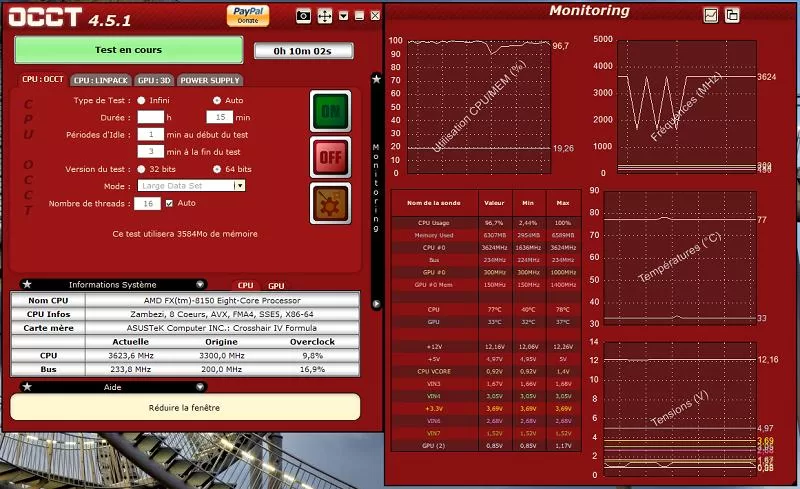Click the Max column header
This screenshot has height=489, width=800.
(x=563, y=203)
